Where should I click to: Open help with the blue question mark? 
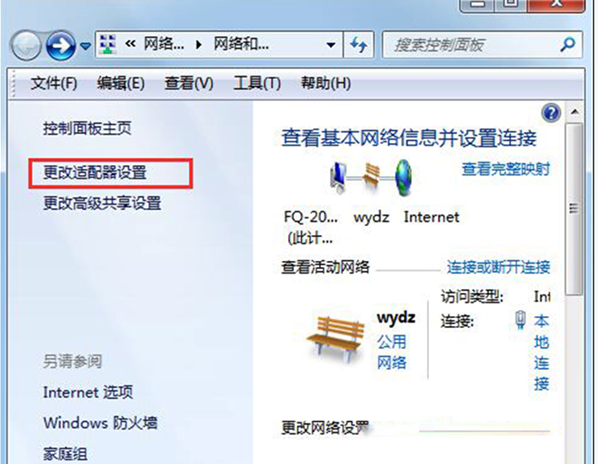click(551, 112)
